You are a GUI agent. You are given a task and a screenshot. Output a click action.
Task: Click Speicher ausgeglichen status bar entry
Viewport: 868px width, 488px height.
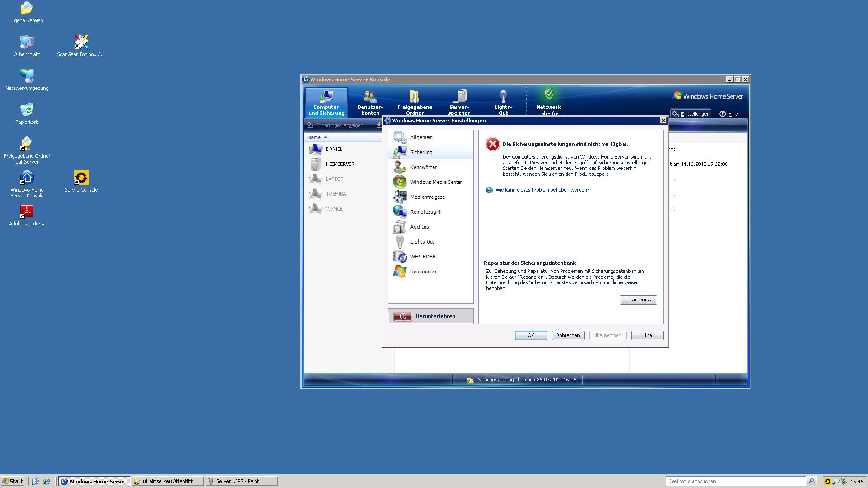521,380
